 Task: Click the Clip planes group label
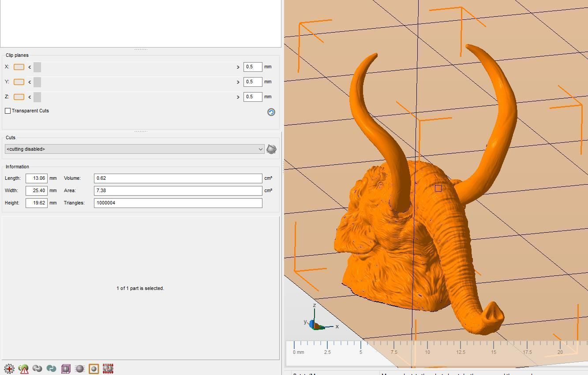coord(17,55)
